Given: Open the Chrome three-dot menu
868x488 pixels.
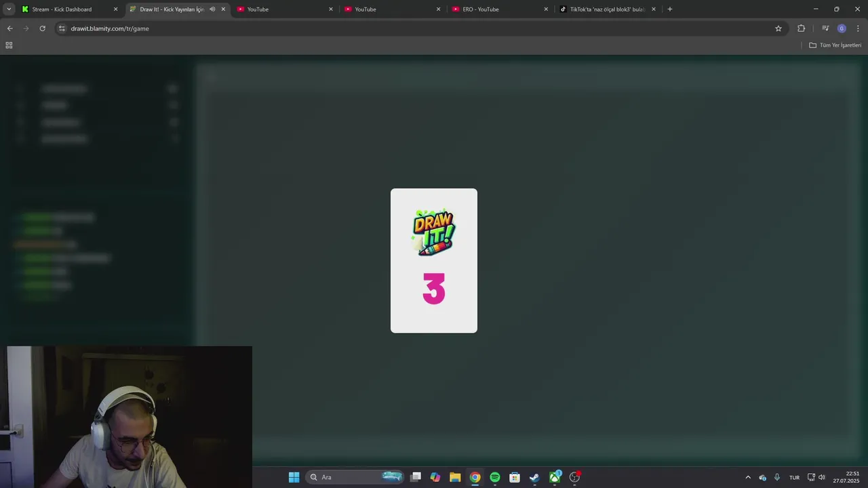Looking at the screenshot, I should 858,28.
